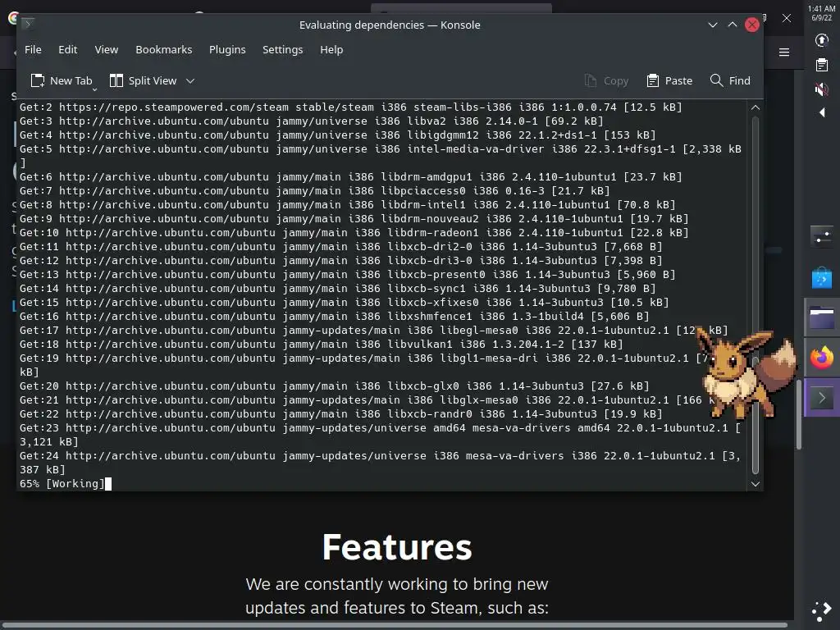Click the muted volume tray icon
The width and height of the screenshot is (840, 630).
[821, 89]
